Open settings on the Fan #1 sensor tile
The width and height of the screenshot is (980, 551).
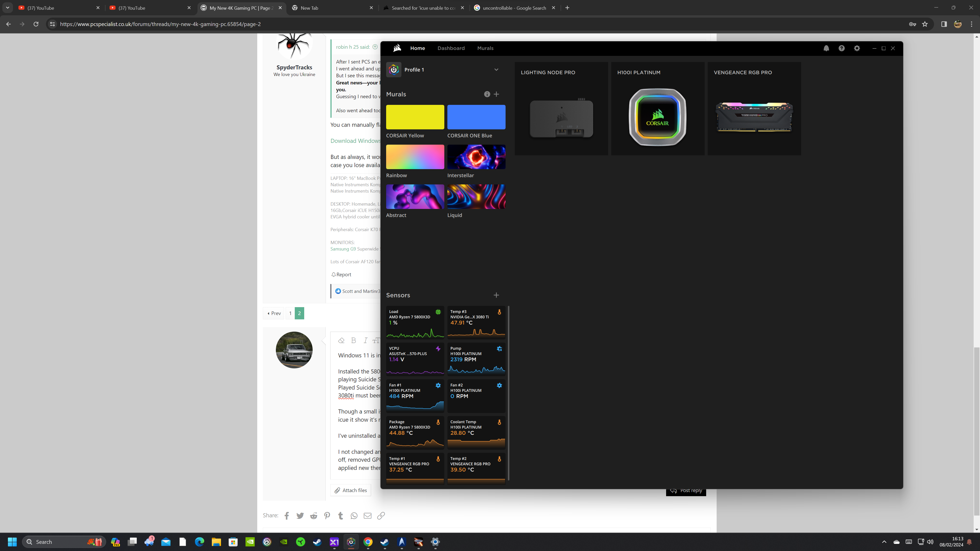click(438, 386)
